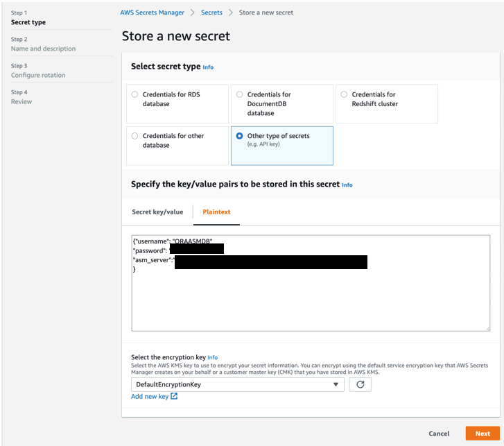Viewport: 504px width, 446px height.
Task: Select Credentials for Redshift cluster radio
Action: tap(344, 94)
